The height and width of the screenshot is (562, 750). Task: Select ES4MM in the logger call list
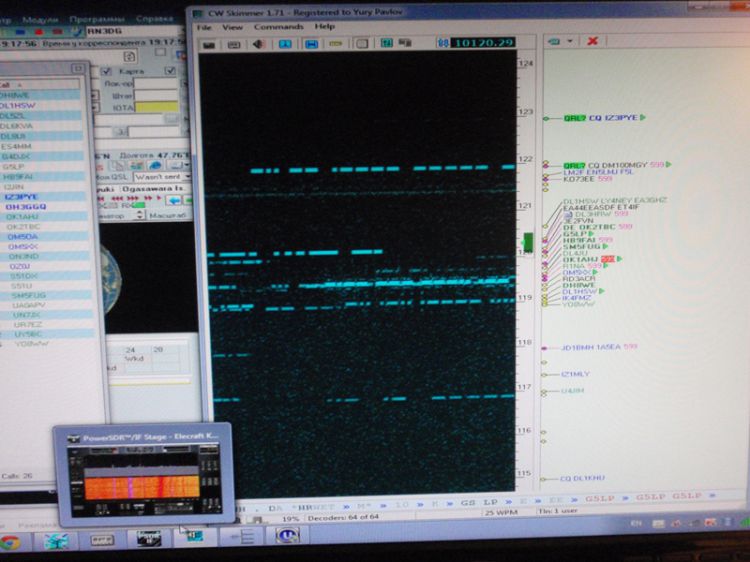[16, 146]
